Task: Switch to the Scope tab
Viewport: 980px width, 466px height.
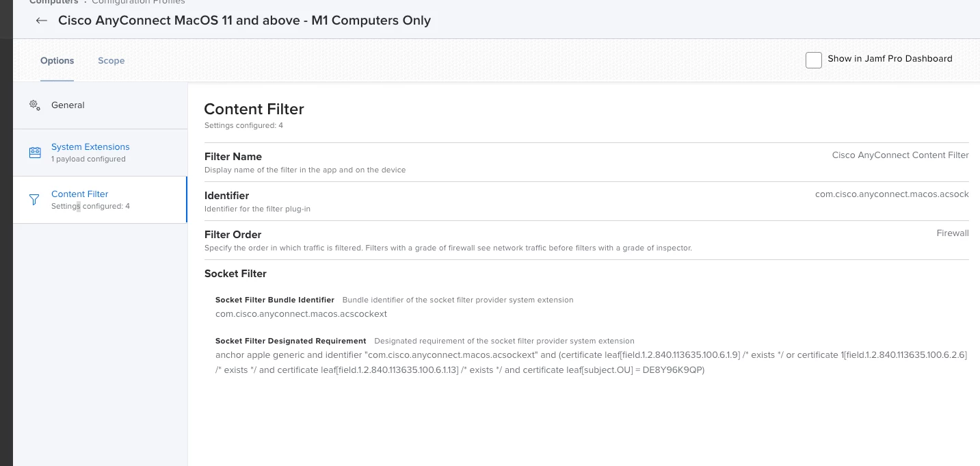Action: [111, 60]
